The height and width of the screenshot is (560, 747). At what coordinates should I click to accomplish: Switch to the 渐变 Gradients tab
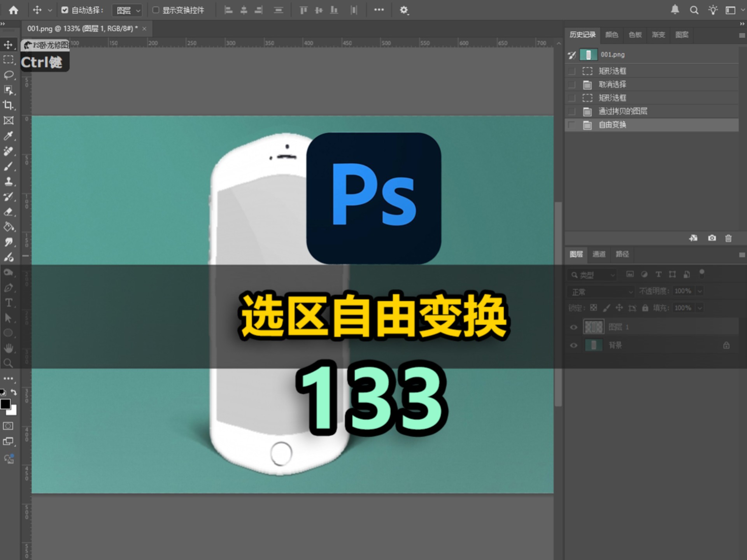(658, 35)
